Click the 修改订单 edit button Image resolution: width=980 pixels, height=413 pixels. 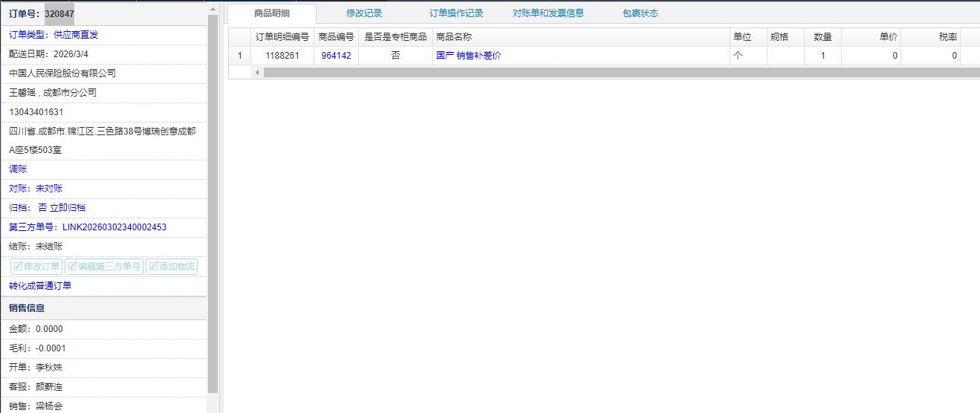(x=36, y=267)
